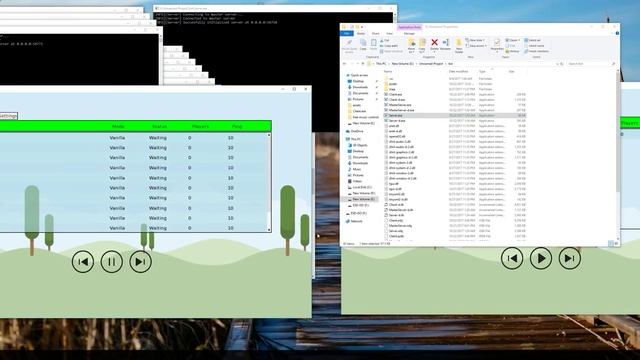Expand the Easy access dropdown

click(x=477, y=46)
